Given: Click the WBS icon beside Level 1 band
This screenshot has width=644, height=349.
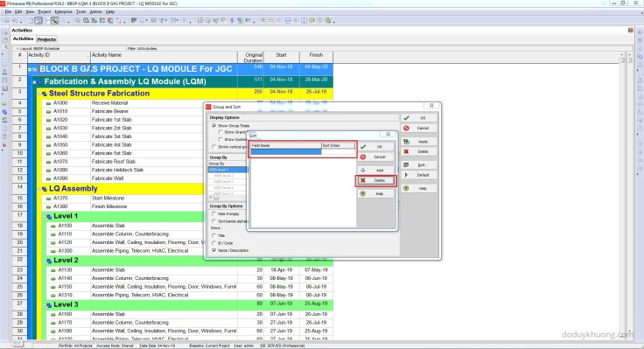Looking at the screenshot, I should pos(49,216).
